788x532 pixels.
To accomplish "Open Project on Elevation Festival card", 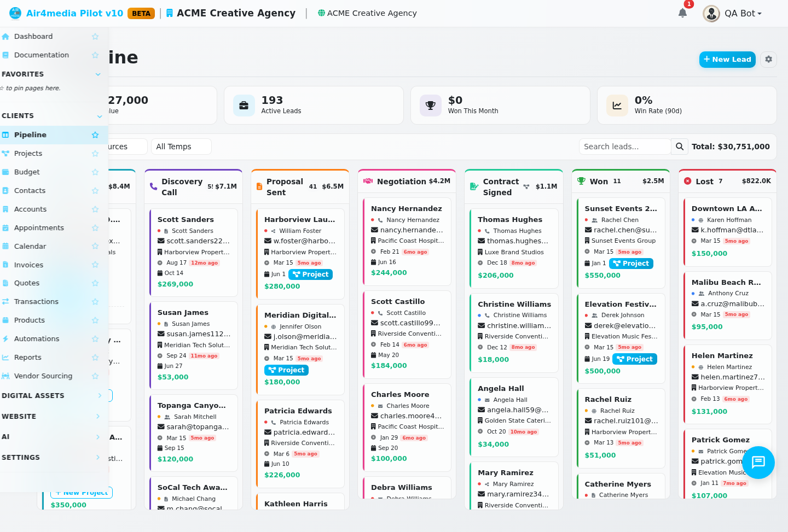I will coord(635,359).
